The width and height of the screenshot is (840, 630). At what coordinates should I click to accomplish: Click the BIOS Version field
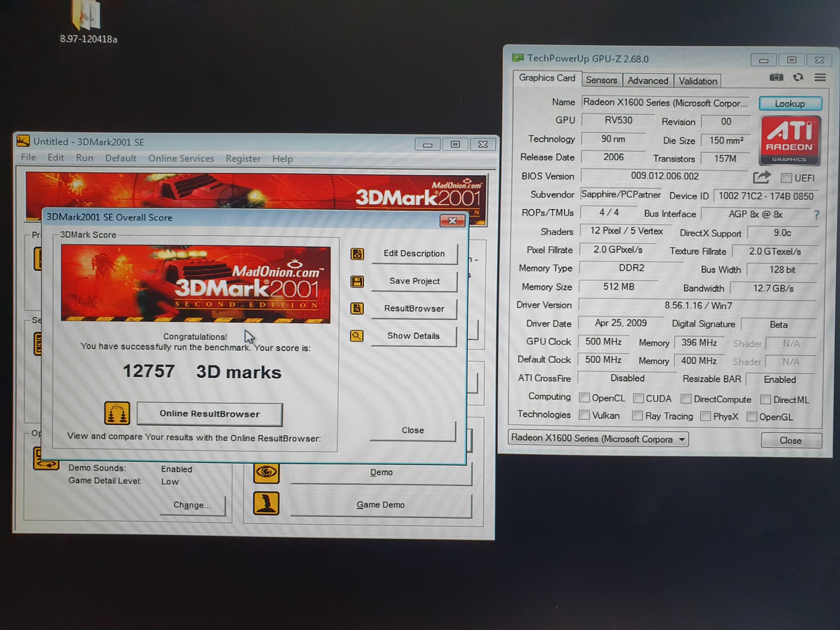665,176
